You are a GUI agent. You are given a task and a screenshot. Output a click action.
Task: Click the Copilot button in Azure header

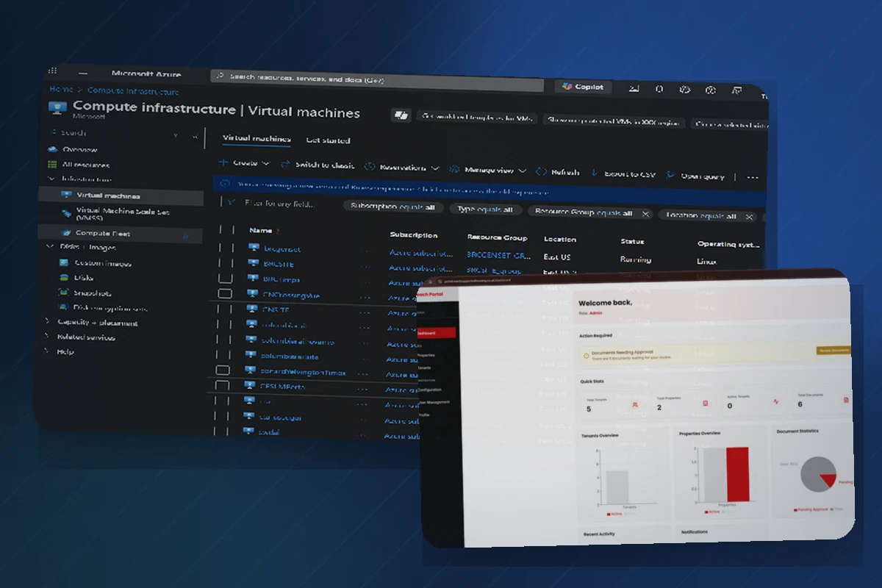tap(583, 87)
